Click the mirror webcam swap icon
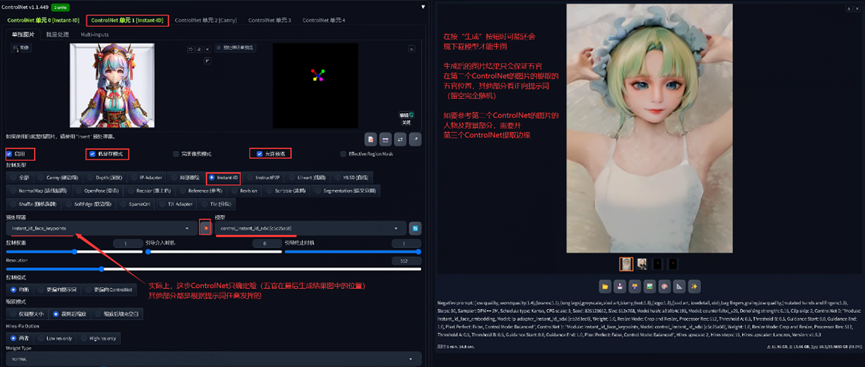Image resolution: width=865 pixels, height=367 pixels. [401, 139]
